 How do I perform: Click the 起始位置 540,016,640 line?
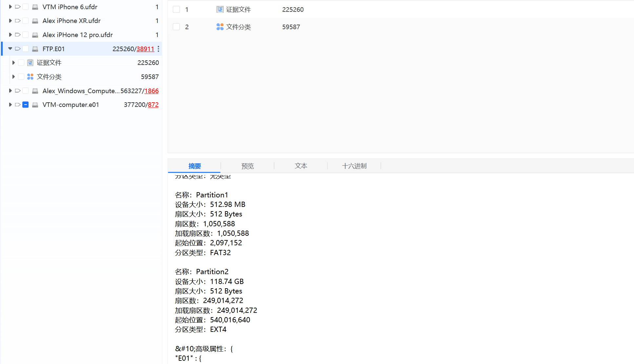click(213, 320)
